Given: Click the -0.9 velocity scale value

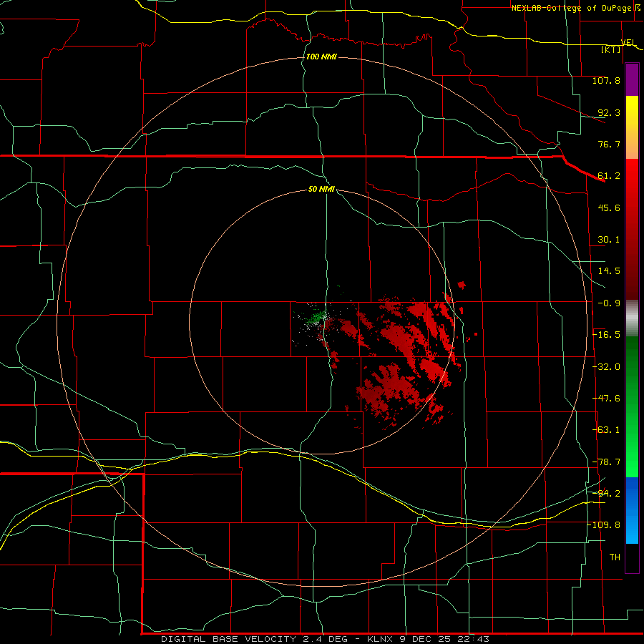Looking at the screenshot, I should [x=609, y=303].
